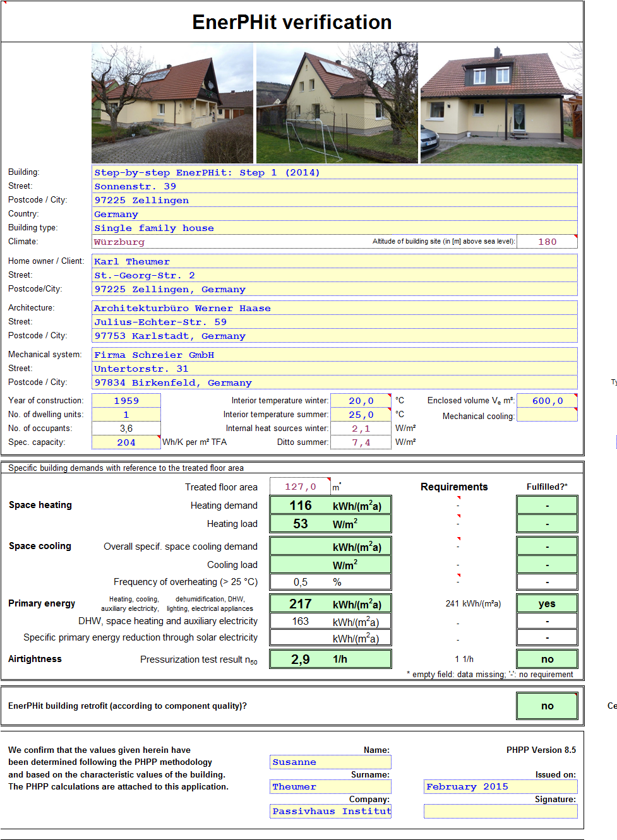Click the Treated floor area value 127,0
The width and height of the screenshot is (617, 840).
tap(300, 487)
